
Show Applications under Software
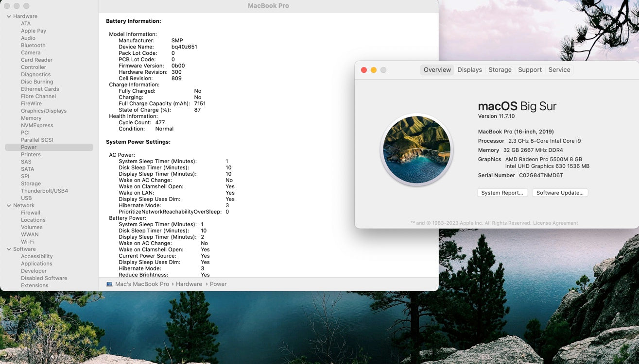(x=36, y=264)
